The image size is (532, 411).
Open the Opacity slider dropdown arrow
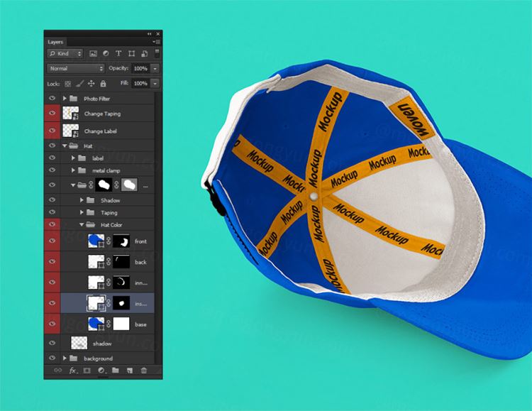tap(155, 68)
